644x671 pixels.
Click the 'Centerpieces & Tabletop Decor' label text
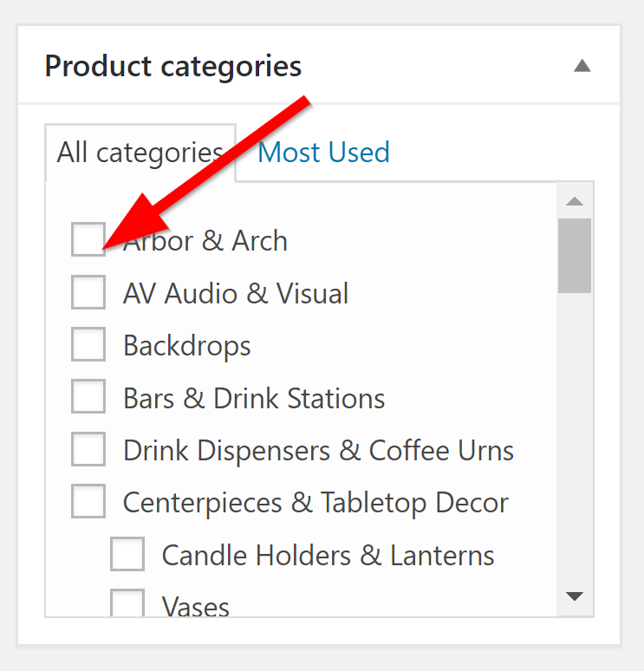click(315, 502)
